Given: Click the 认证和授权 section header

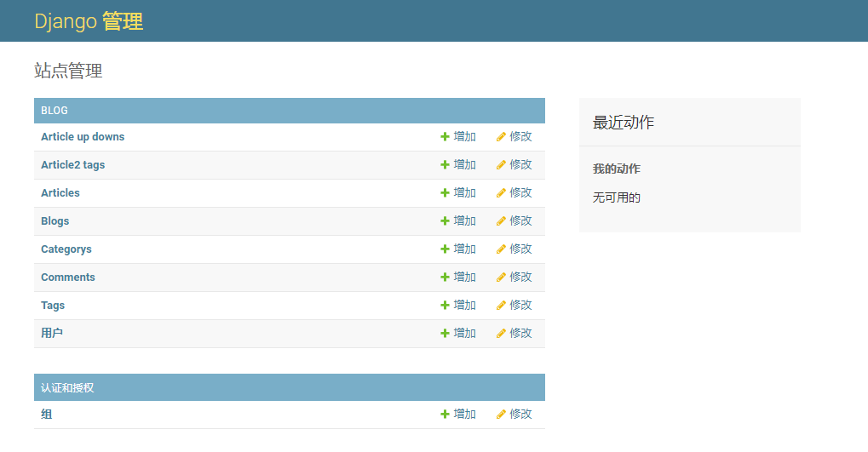Looking at the screenshot, I should click(290, 387).
